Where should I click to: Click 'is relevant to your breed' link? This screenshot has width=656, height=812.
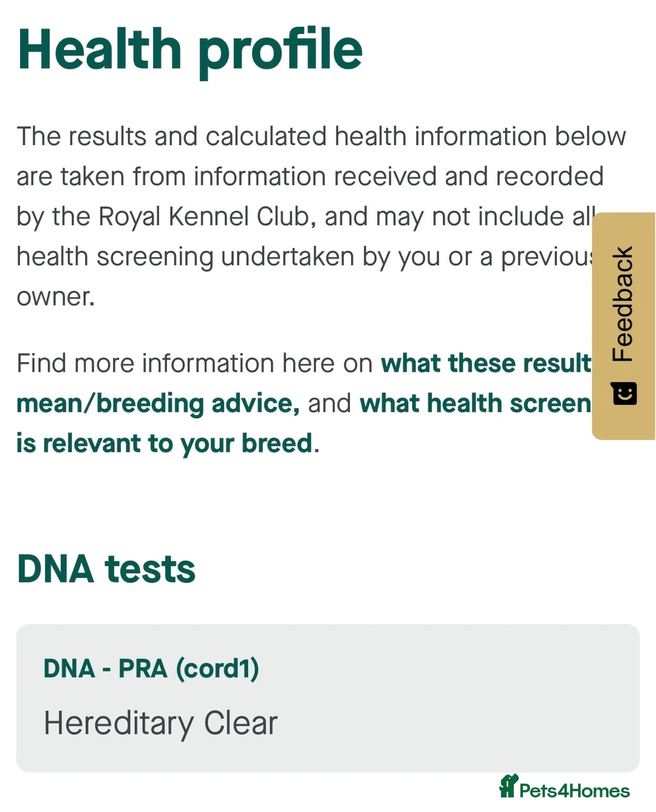(x=164, y=444)
